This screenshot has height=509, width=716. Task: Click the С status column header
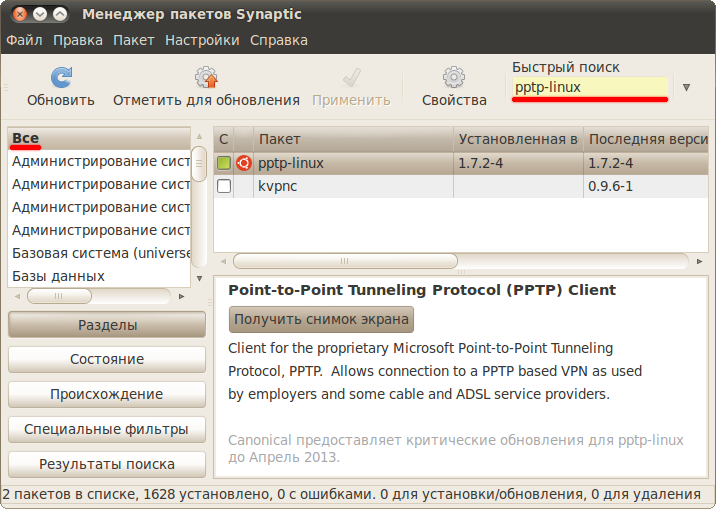click(x=224, y=139)
